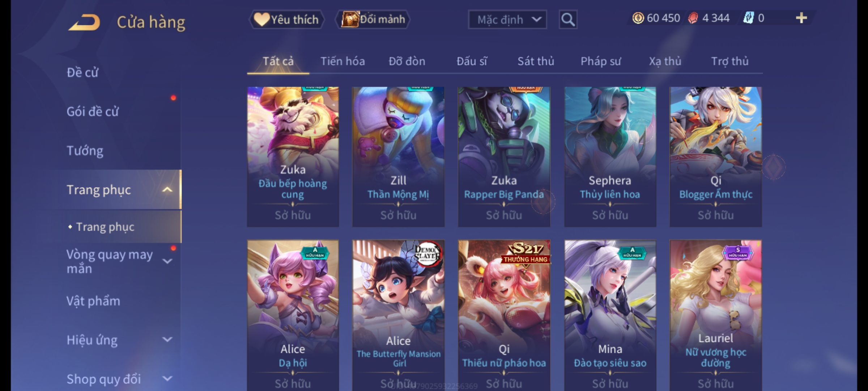Viewport: 868px width, 391px height.
Task: Expand the Shop quy đổi section
Action: click(x=167, y=379)
